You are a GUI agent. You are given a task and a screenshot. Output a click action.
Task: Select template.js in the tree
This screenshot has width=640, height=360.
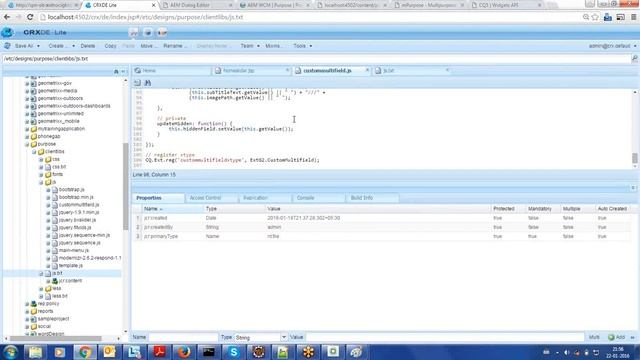point(71,266)
